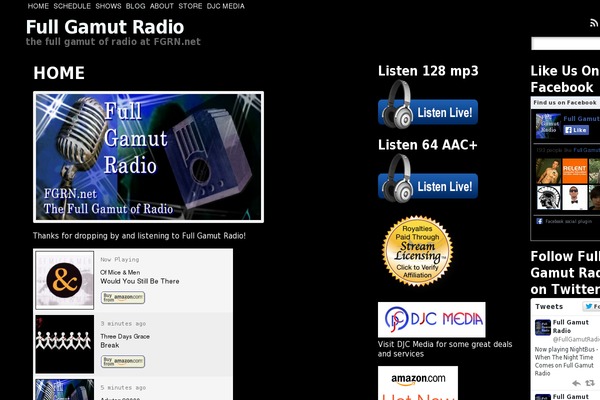Open the third recently played artwork

pyautogui.click(x=65, y=390)
